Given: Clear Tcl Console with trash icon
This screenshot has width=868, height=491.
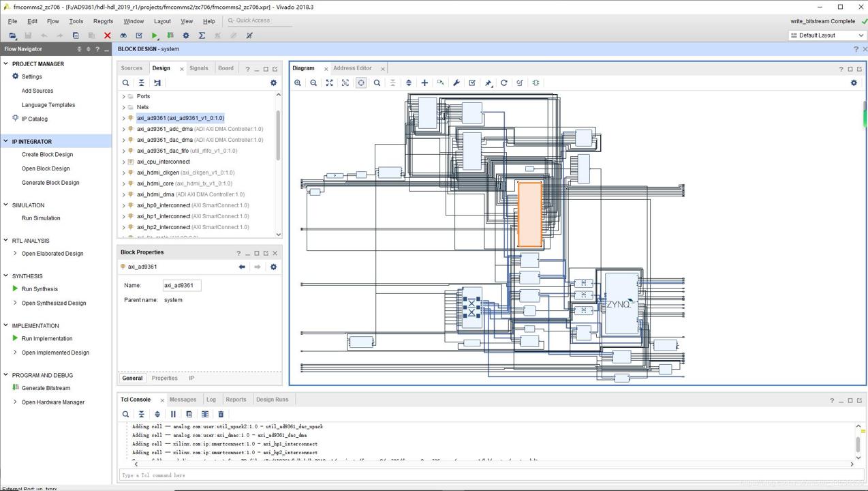Looking at the screenshot, I should click(x=221, y=414).
